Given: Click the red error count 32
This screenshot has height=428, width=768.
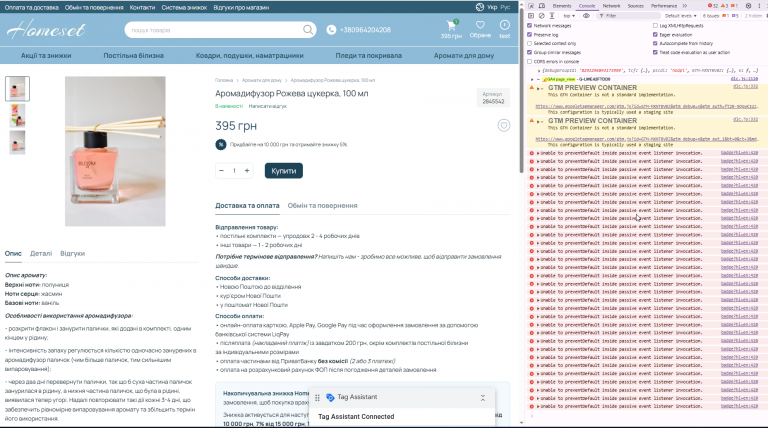Looking at the screenshot, I should click(x=713, y=6).
